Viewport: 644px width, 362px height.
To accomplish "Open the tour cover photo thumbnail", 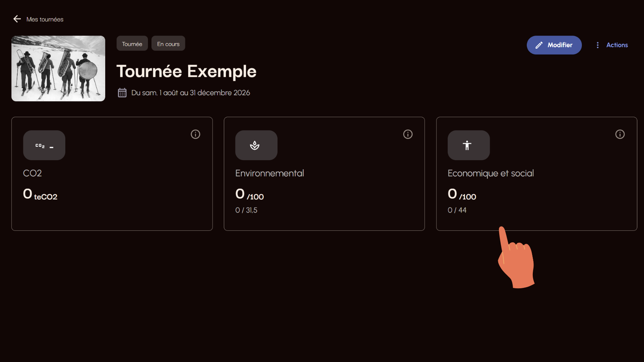I will (x=58, y=68).
